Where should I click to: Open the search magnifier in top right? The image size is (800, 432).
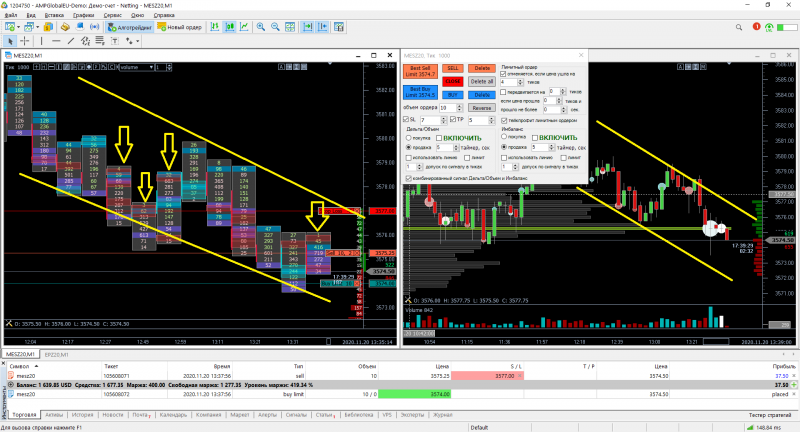[739, 27]
